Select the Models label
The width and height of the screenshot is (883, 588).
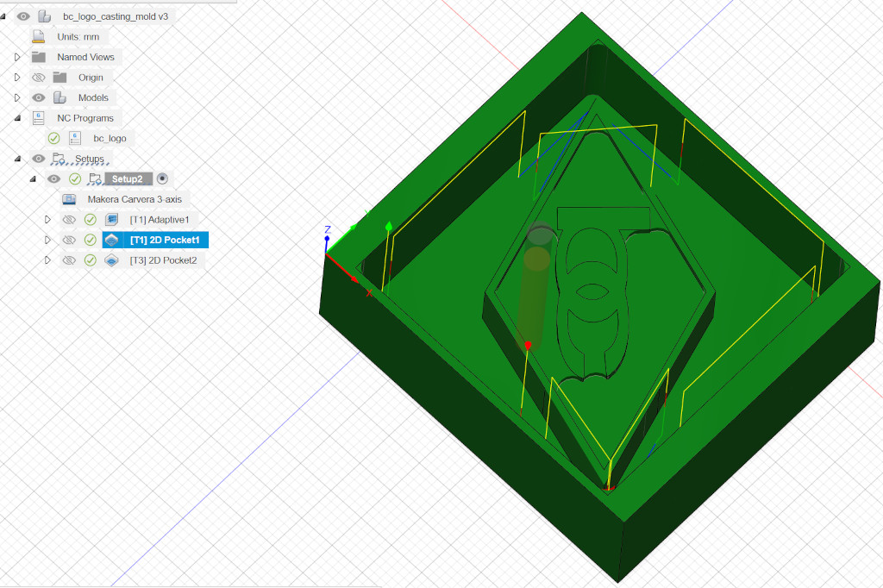click(x=93, y=97)
